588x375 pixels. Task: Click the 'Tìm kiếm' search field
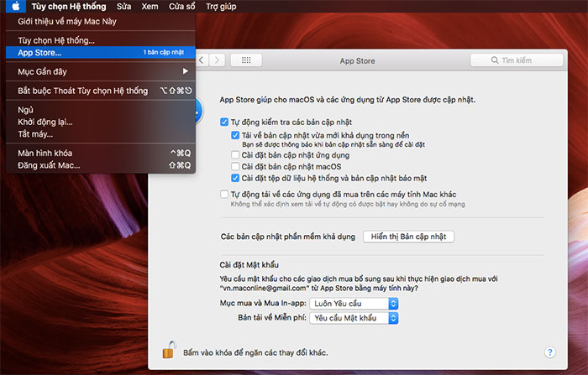[x=517, y=60]
